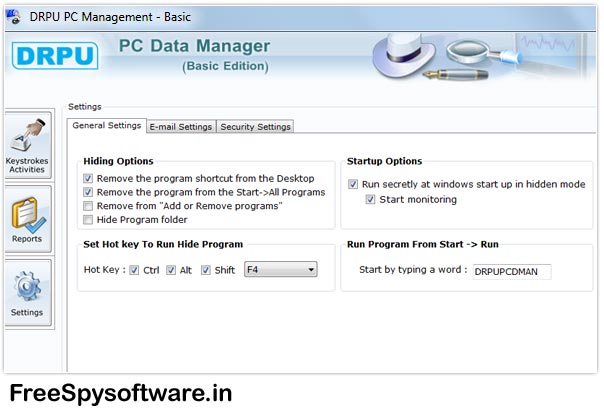This screenshot has height=412, width=604.
Task: Click the Startup Options group heading
Action: pos(384,161)
